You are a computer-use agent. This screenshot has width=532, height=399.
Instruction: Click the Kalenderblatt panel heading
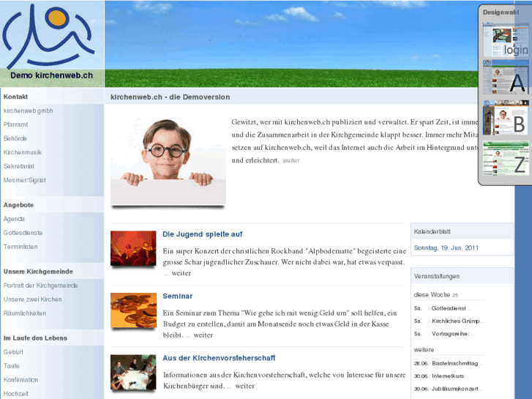click(432, 231)
